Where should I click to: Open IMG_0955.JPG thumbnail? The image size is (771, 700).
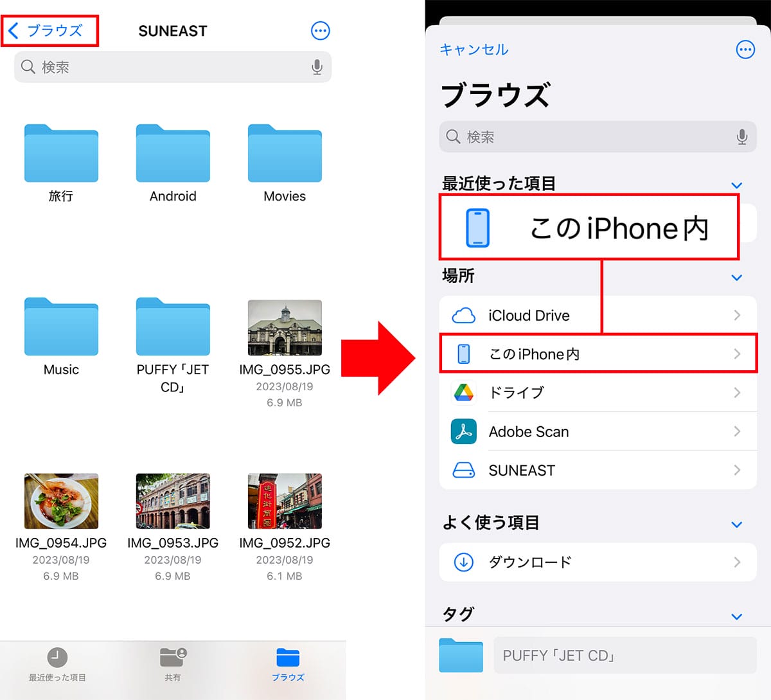point(285,327)
